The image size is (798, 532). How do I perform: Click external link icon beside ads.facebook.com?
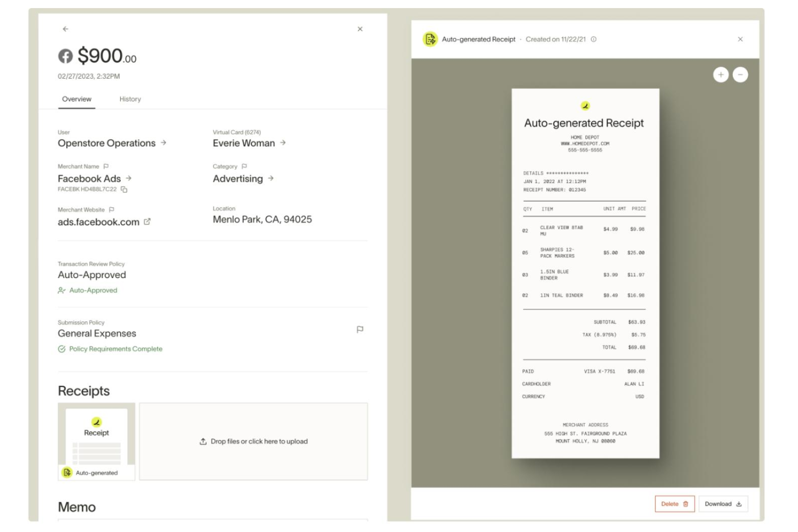(x=147, y=222)
